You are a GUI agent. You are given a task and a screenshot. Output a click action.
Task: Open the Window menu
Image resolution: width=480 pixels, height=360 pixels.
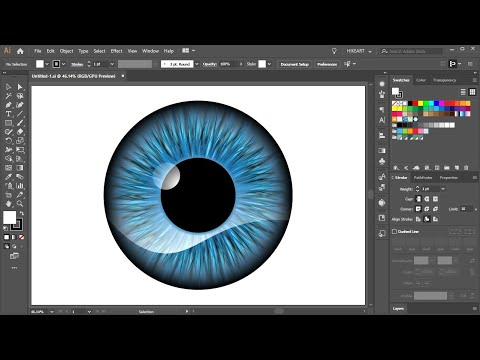coord(150,51)
